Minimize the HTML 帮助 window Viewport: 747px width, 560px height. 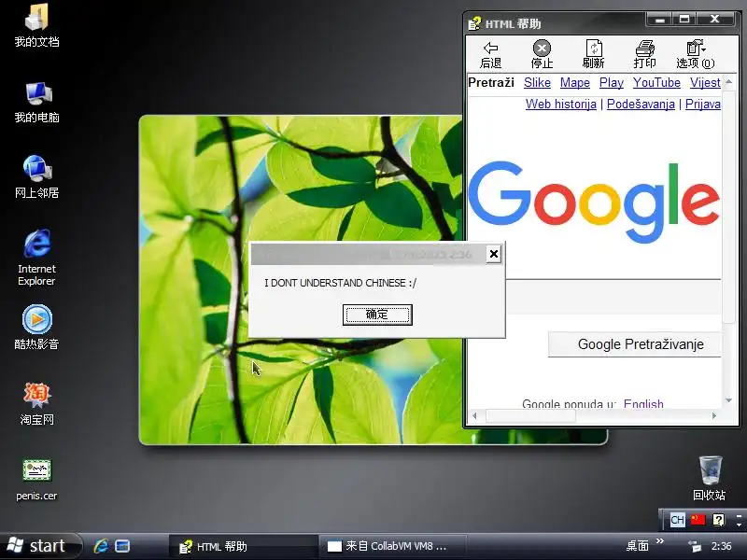click(660, 20)
